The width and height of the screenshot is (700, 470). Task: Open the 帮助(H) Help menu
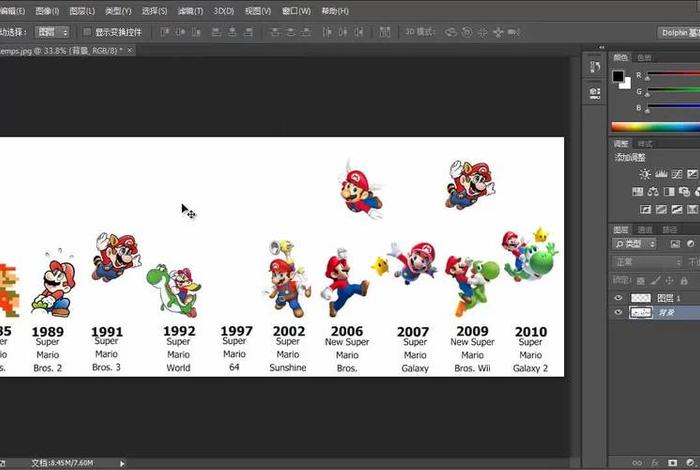coord(335,11)
